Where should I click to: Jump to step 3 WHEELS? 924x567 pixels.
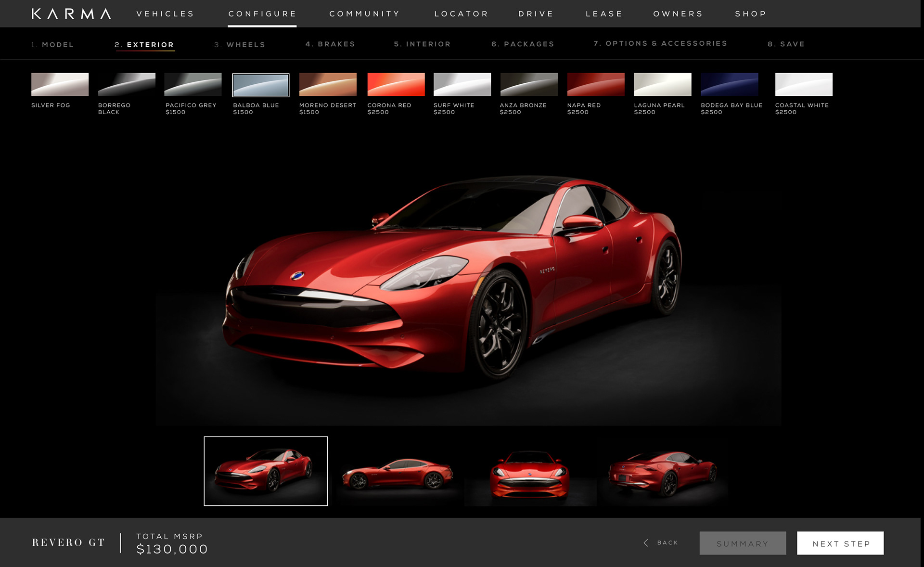pyautogui.click(x=240, y=45)
